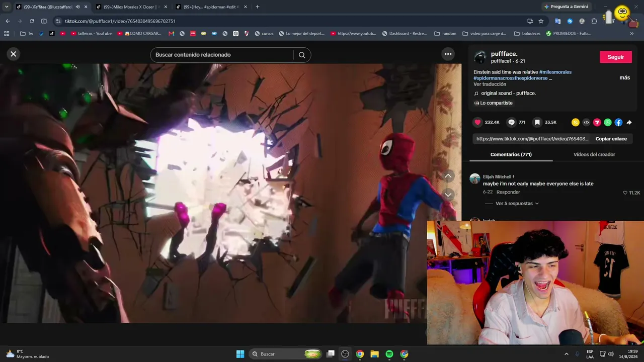Reload the current page
644x362 pixels.
tap(32, 21)
